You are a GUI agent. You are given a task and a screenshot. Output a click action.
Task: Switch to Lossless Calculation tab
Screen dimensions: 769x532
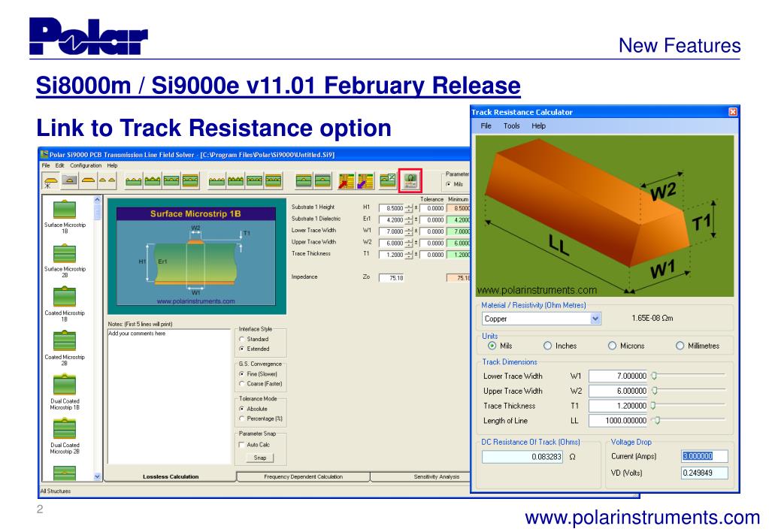point(170,476)
